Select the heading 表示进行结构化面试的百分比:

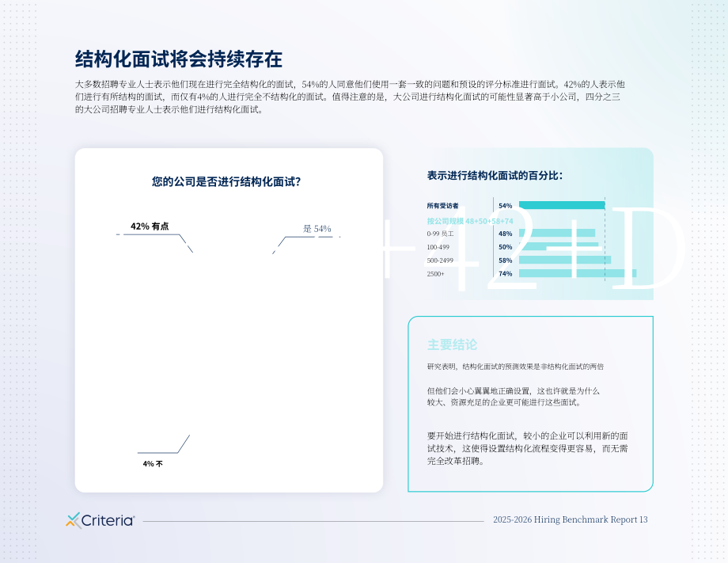495,176
